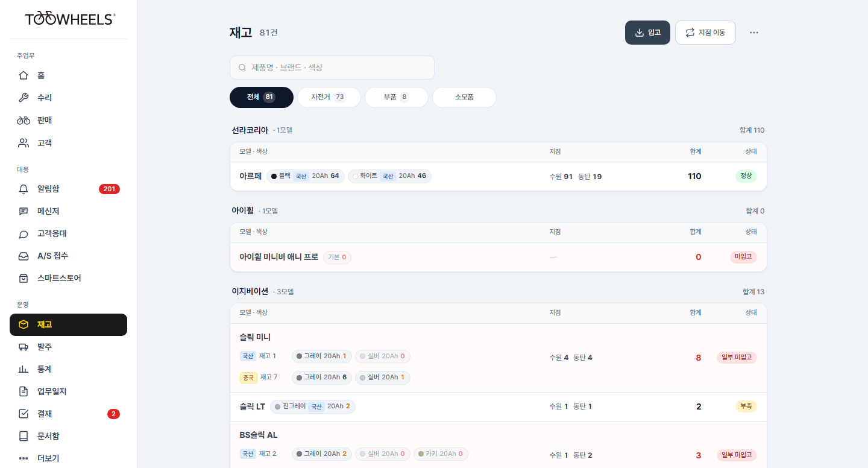Click the 슬릭 LT 진그레이 20Ah chip
Viewport: 868px width, 468px height.
point(313,406)
